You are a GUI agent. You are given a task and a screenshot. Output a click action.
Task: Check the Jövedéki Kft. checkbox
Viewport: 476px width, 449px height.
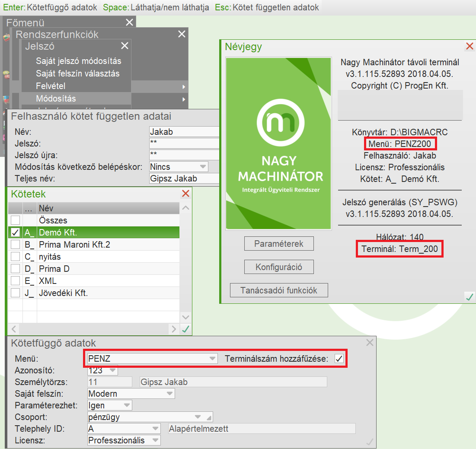pyautogui.click(x=15, y=293)
